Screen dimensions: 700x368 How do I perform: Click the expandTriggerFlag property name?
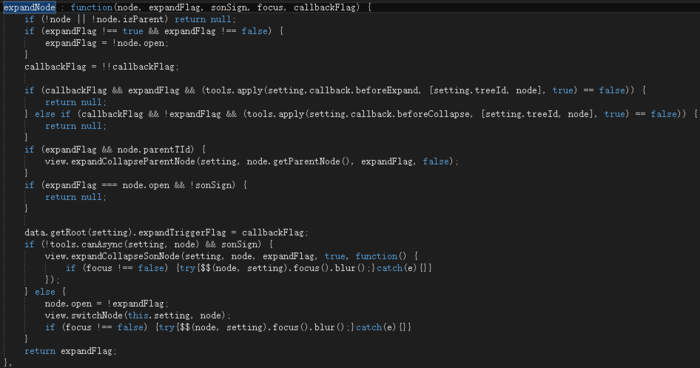click(182, 233)
